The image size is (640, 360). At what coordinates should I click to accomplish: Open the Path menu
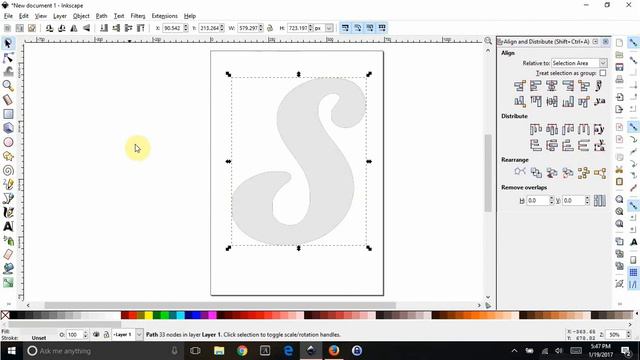tap(101, 16)
